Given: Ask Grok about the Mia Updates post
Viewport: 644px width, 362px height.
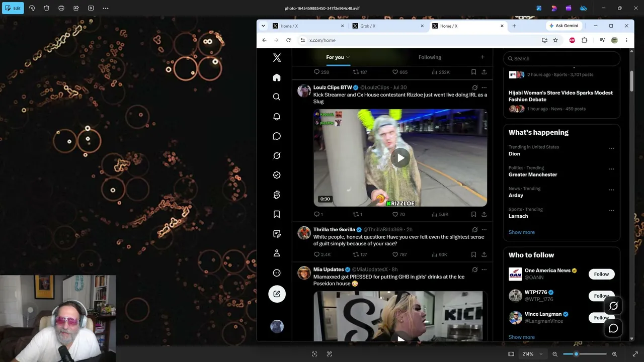Looking at the screenshot, I should pos(474,269).
